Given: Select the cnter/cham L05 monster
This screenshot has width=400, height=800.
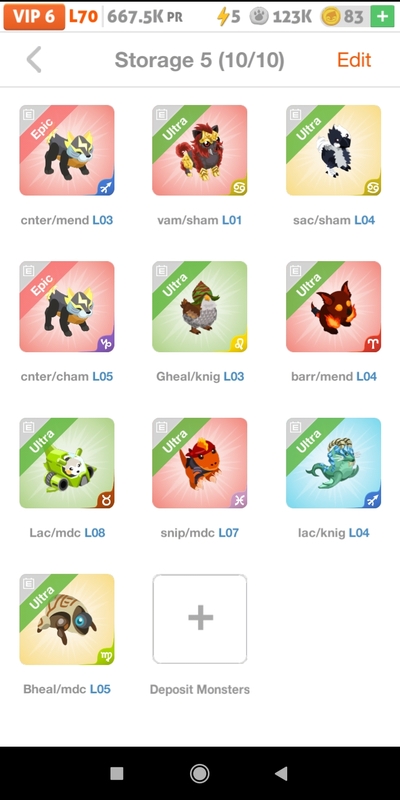Looking at the screenshot, I should point(67,307).
